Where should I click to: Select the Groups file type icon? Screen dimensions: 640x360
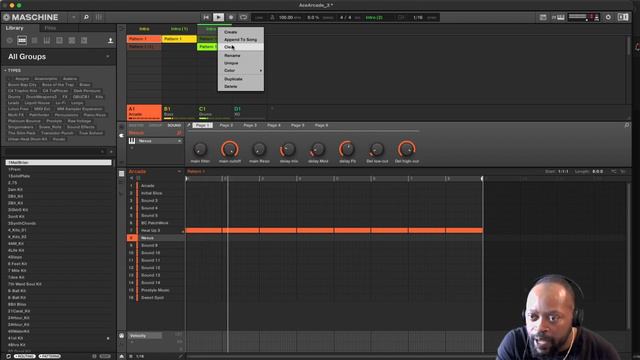pyautogui.click(x=22, y=40)
